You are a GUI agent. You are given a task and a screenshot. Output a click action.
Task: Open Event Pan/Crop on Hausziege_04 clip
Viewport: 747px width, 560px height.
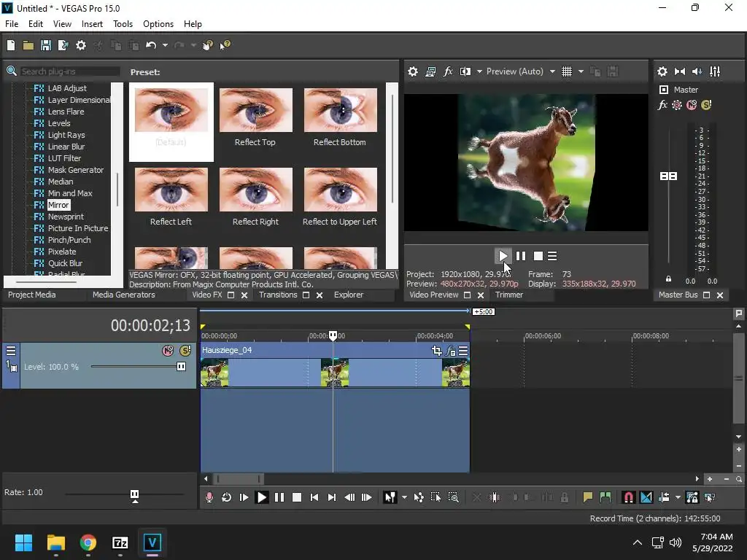(436, 351)
